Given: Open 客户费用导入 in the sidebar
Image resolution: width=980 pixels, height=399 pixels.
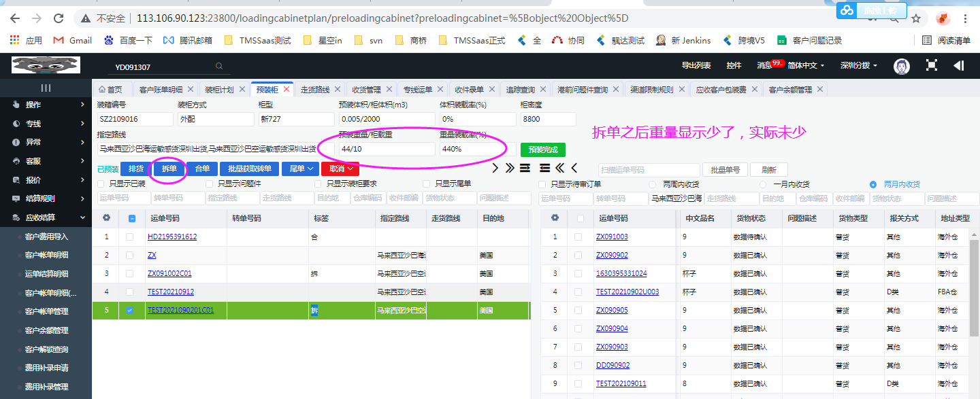Looking at the screenshot, I should (x=46, y=237).
